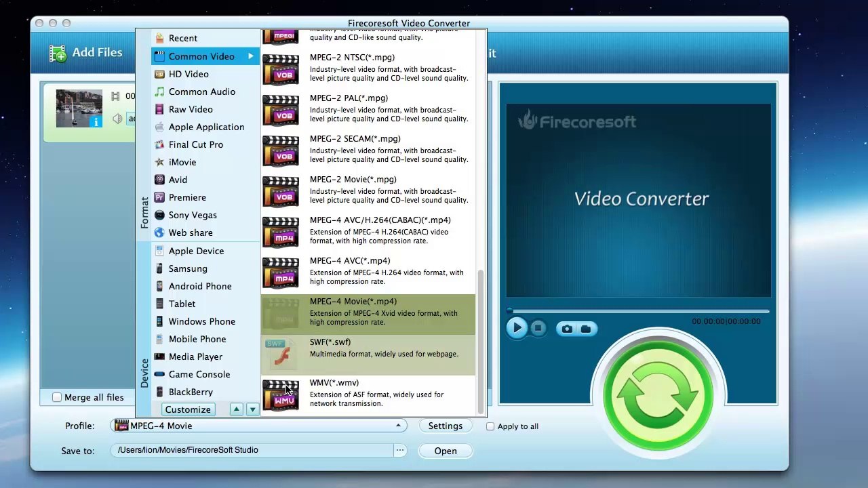Enable Apply to all checkbox
This screenshot has width=868, height=488.
click(x=490, y=426)
